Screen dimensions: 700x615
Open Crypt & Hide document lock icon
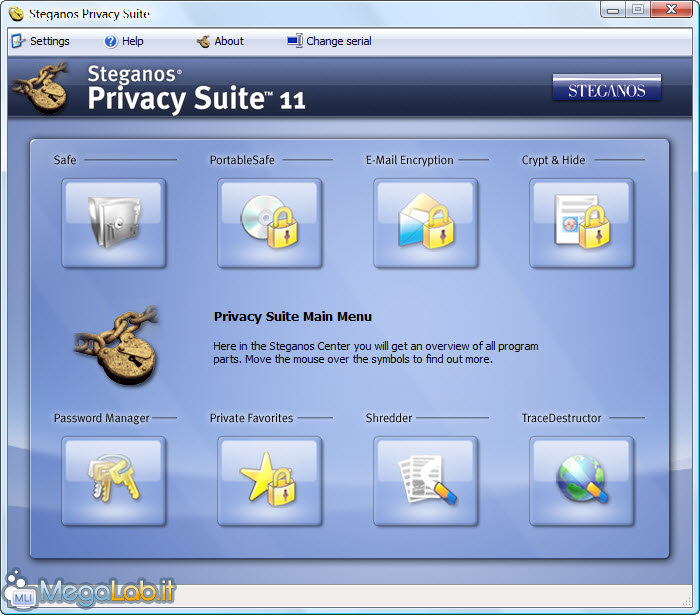tap(582, 223)
